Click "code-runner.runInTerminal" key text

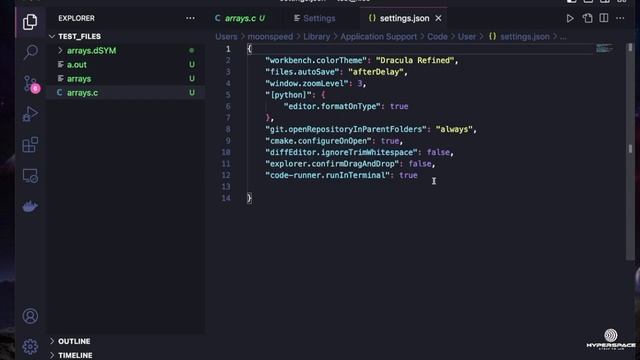[x=328, y=175]
